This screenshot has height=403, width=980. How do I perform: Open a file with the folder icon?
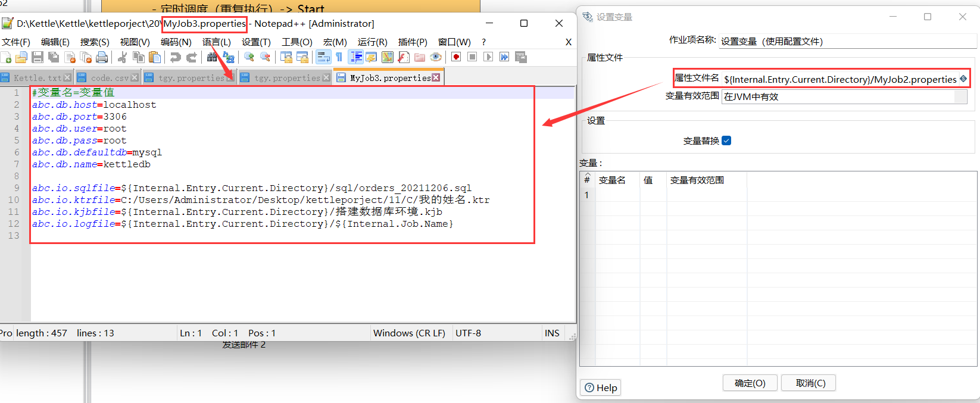point(21,57)
